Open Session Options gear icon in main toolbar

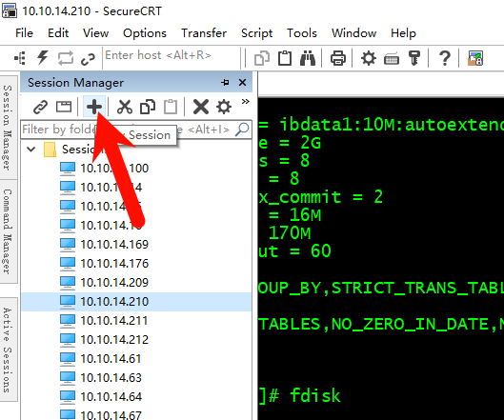(x=369, y=58)
